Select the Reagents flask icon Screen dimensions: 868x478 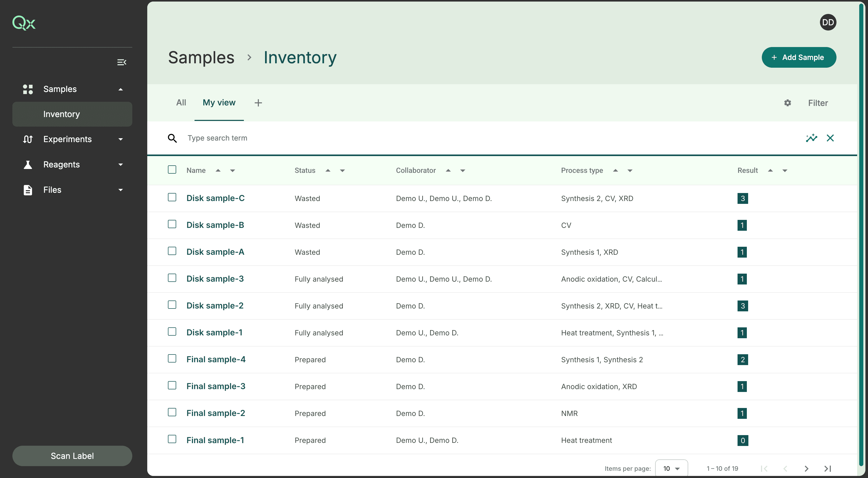pyautogui.click(x=28, y=165)
